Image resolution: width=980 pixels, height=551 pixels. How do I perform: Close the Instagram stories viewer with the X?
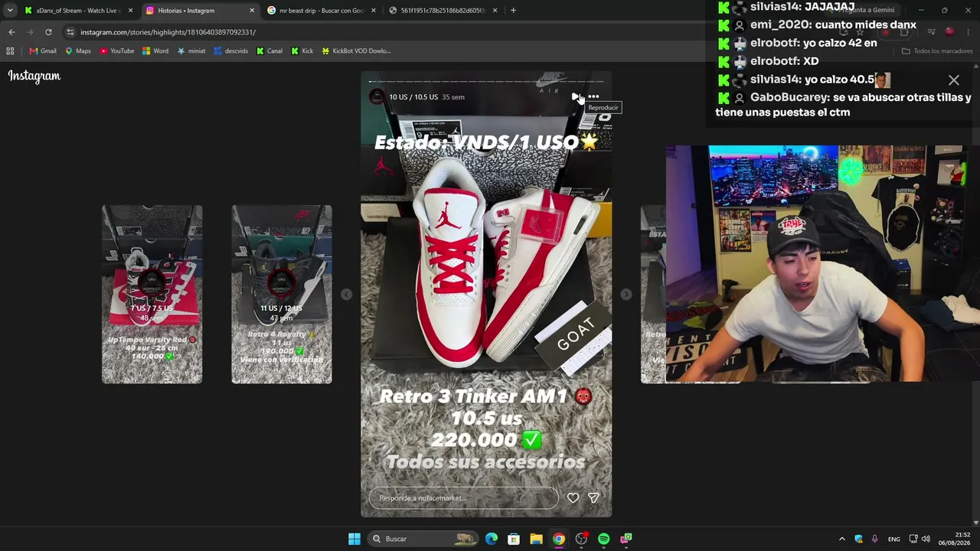[x=954, y=80]
